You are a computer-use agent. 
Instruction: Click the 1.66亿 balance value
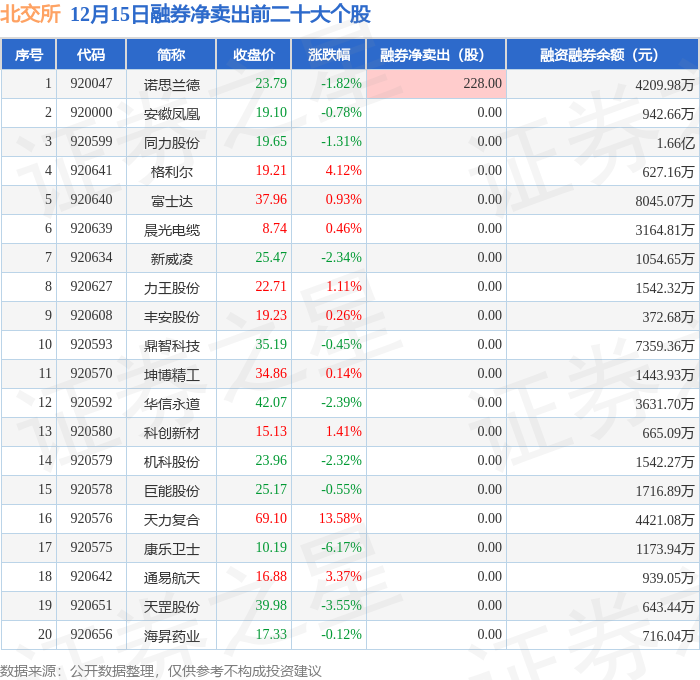point(675,142)
